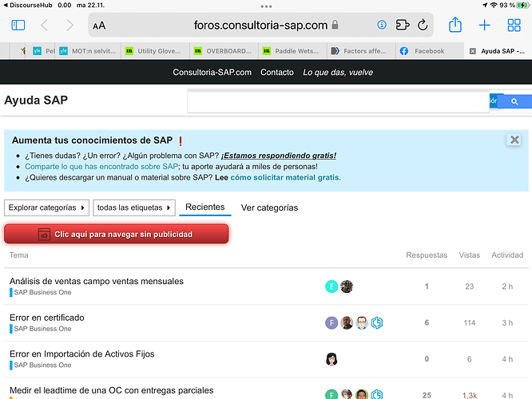Reload the current page

point(423,25)
